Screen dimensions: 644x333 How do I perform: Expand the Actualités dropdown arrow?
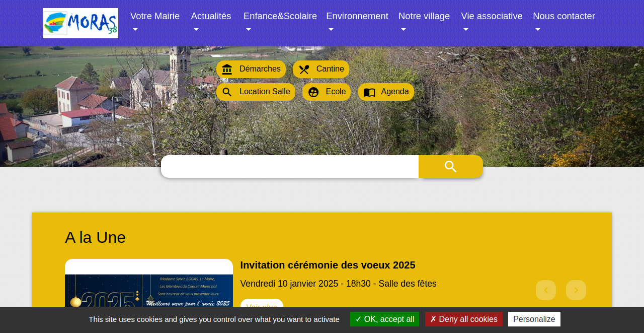(196, 30)
